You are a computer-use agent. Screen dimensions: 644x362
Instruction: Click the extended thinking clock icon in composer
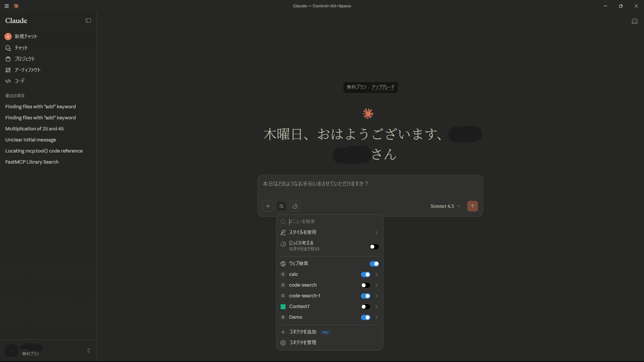tap(295, 206)
